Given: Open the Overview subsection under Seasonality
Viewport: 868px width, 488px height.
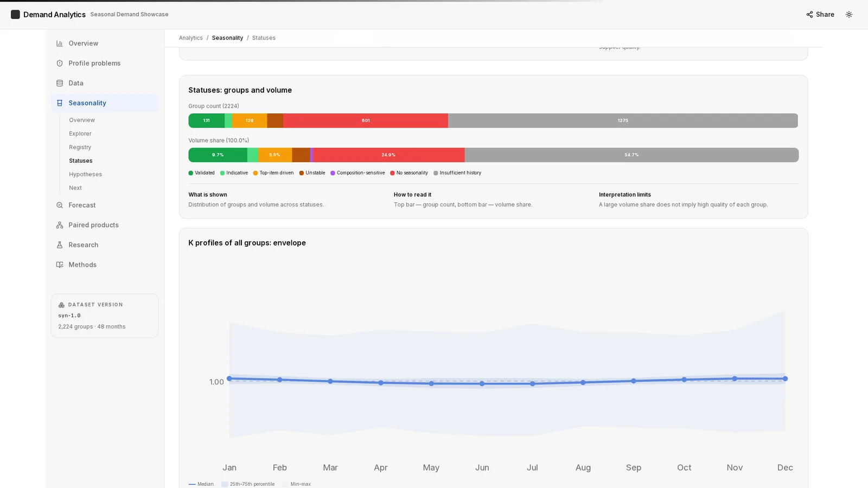Looking at the screenshot, I should point(82,120).
